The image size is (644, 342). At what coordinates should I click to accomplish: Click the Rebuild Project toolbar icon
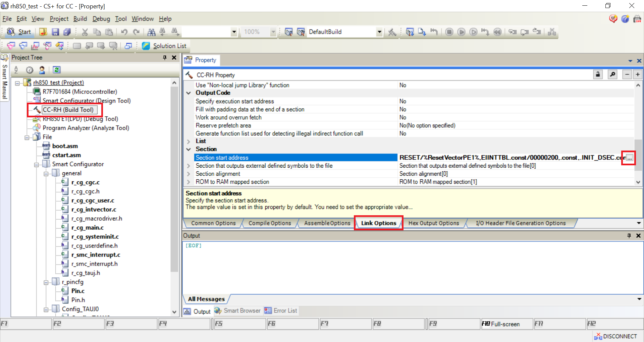click(301, 32)
